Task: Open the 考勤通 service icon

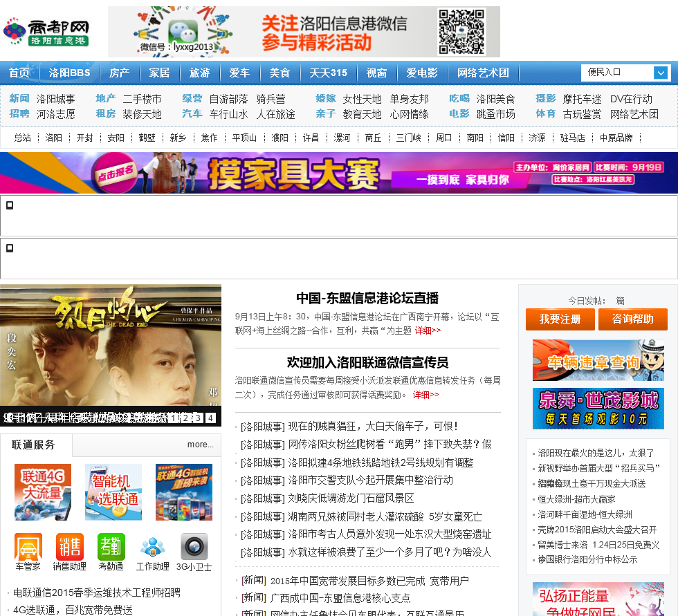Action: coord(111,546)
